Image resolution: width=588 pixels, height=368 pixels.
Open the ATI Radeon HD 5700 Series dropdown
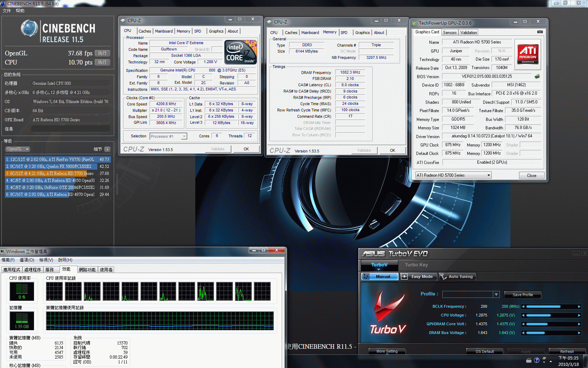pyautogui.click(x=454, y=175)
